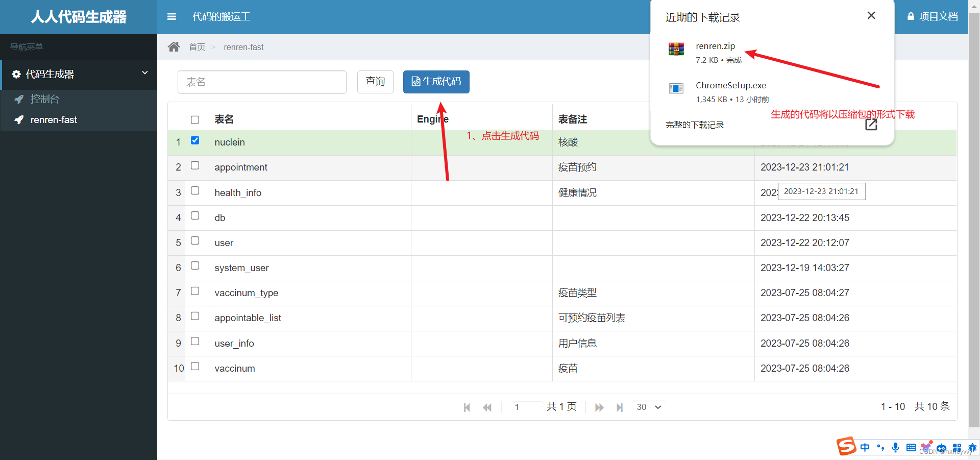Uncheck the nuclein table row checkbox
The height and width of the screenshot is (460, 980).
194,140
